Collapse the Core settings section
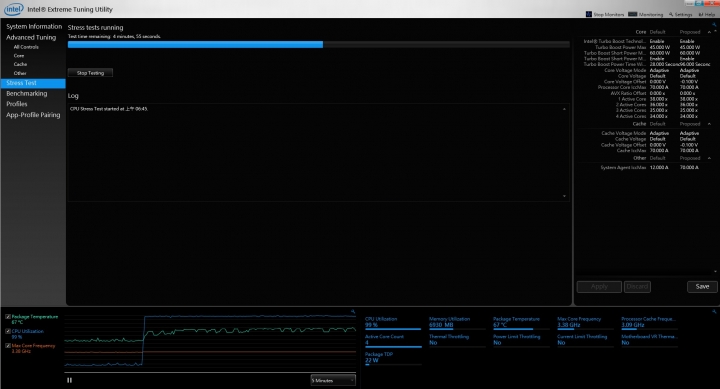 pyautogui.click(x=709, y=32)
